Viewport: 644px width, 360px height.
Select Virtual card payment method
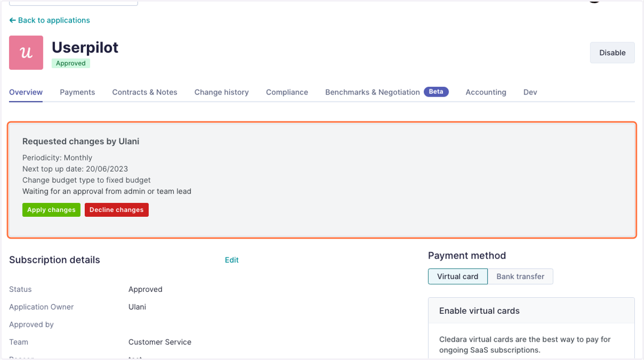click(458, 276)
